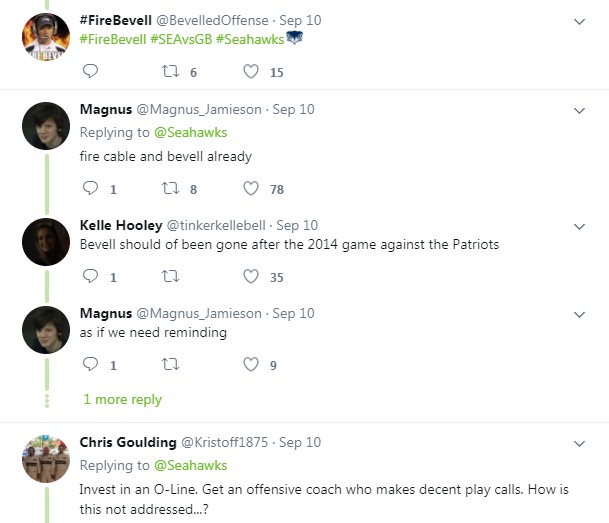Like the #FireBevell tweet
609x523 pixels.
click(252, 71)
